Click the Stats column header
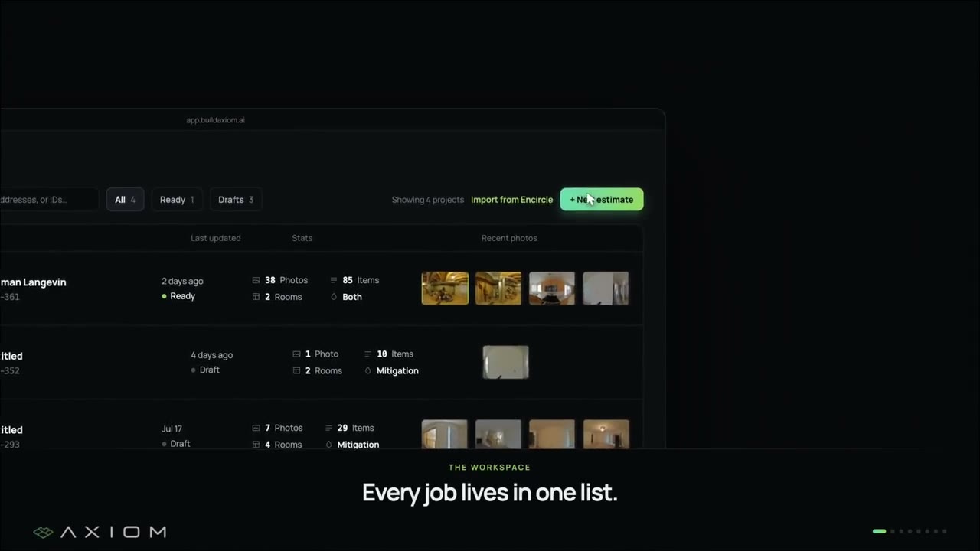 (x=302, y=238)
